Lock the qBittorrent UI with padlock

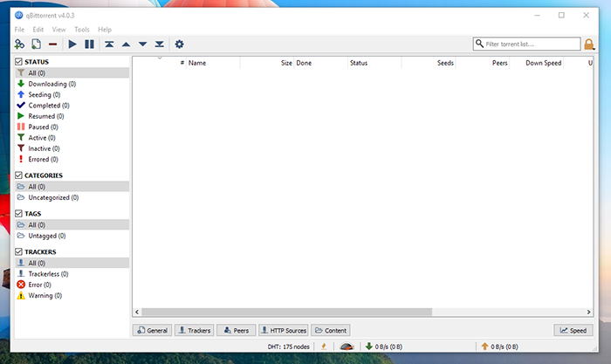pos(589,44)
